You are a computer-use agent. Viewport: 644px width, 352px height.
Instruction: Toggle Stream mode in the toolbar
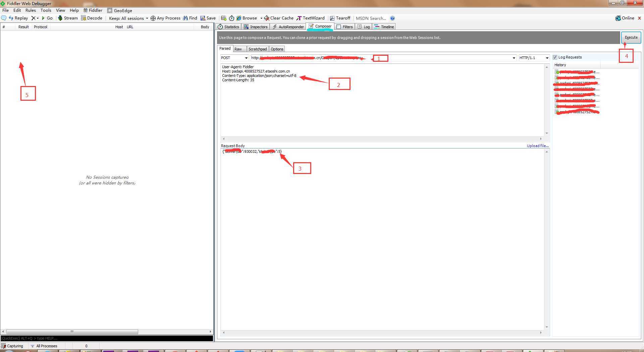(x=68, y=18)
